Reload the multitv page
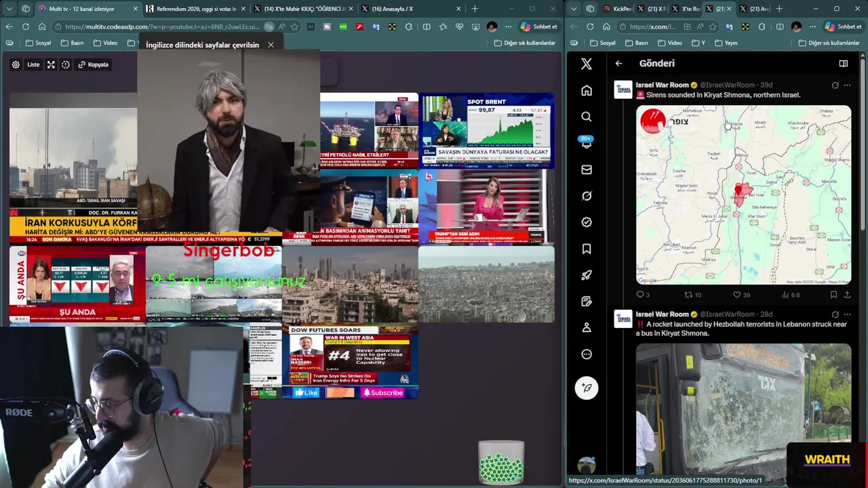Image resolution: width=868 pixels, height=488 pixels. click(x=25, y=26)
